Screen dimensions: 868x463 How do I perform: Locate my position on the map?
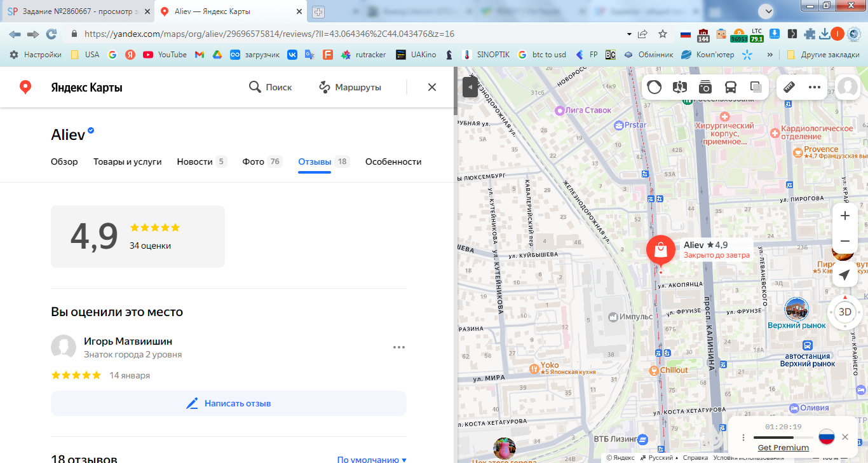[844, 275]
